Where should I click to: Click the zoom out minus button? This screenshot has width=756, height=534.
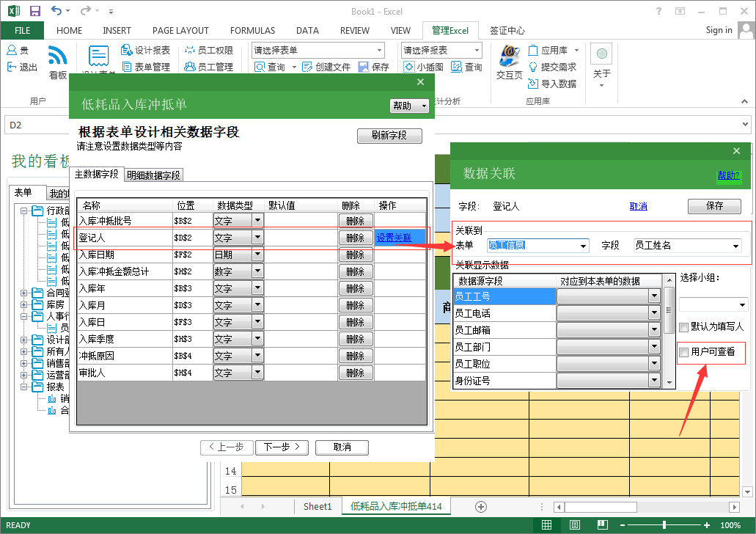pos(623,525)
